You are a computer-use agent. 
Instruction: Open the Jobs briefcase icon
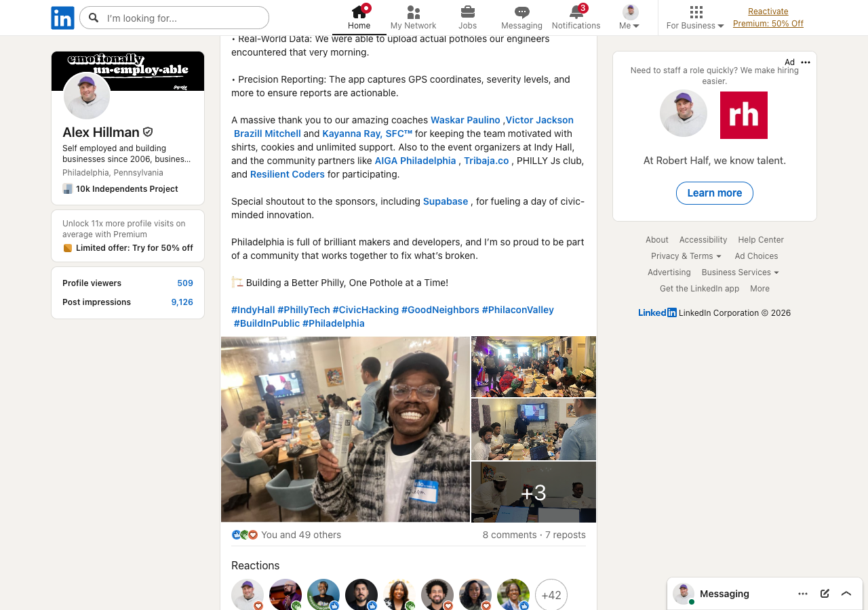click(x=467, y=12)
